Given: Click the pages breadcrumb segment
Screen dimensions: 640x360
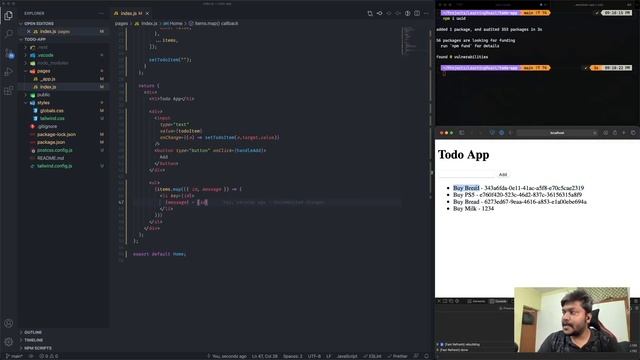Looking at the screenshot, I should (x=121, y=24).
